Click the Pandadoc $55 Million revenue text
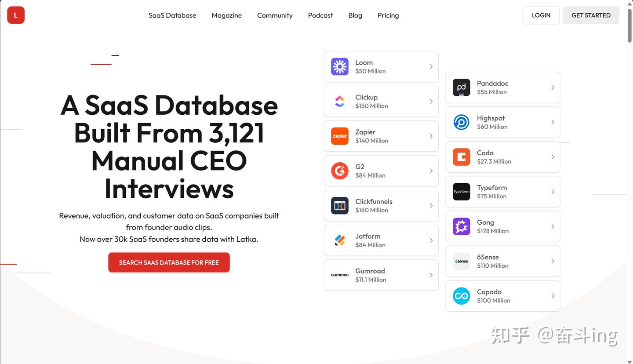 click(492, 92)
